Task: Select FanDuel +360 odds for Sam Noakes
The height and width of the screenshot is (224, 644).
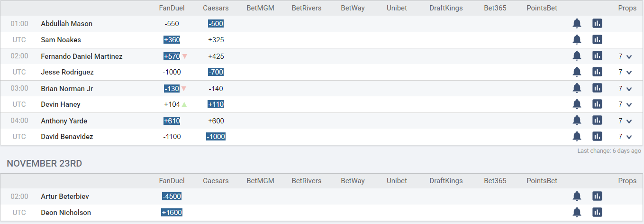Action: 172,40
